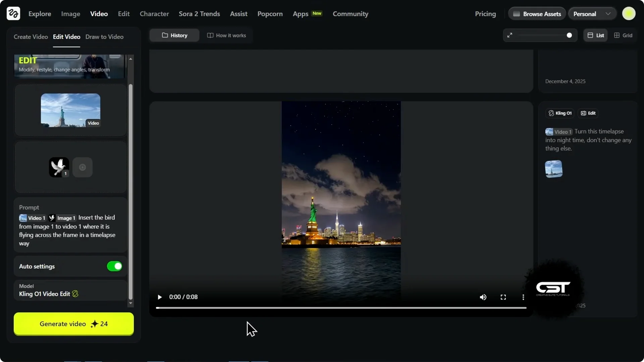Screen dimensions: 644x362
Task: Open the Personal workspace dropdown
Action: click(592, 13)
